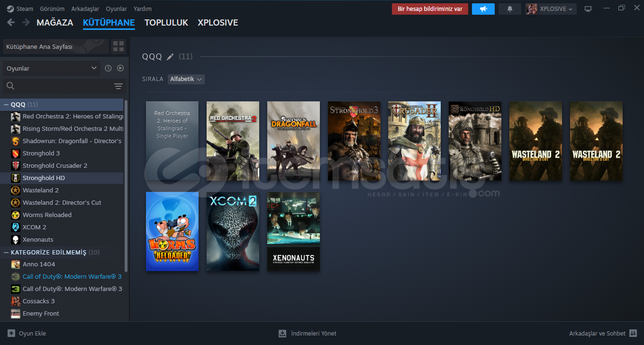Switch to the TOPLULUK tab
Viewport: 644px width, 345px height.
click(x=166, y=22)
